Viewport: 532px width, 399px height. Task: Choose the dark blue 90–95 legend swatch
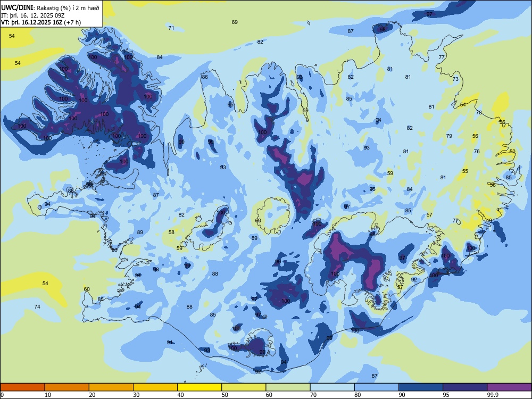pyautogui.click(x=421, y=387)
